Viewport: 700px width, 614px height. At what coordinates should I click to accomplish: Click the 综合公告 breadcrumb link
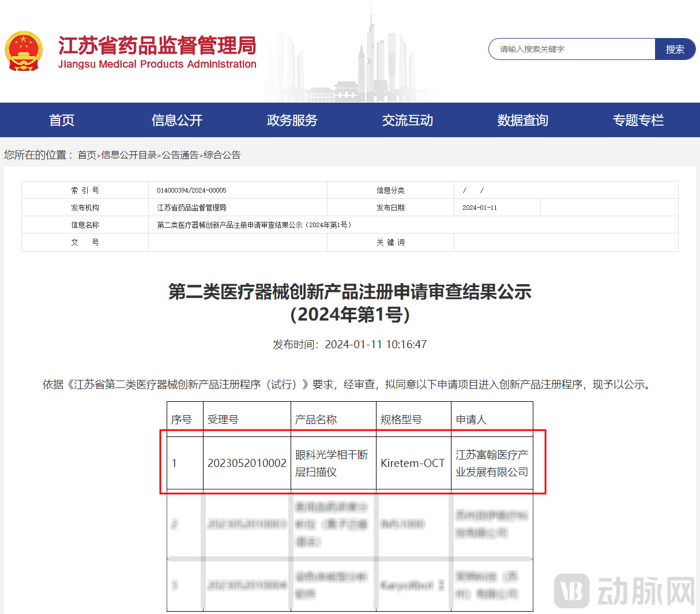(x=222, y=155)
